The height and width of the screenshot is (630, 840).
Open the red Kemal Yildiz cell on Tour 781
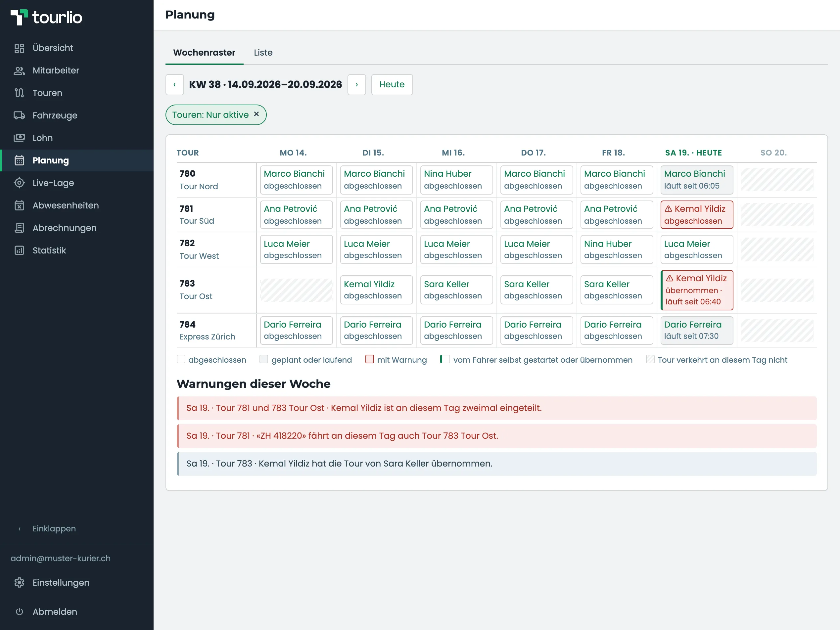[697, 215]
